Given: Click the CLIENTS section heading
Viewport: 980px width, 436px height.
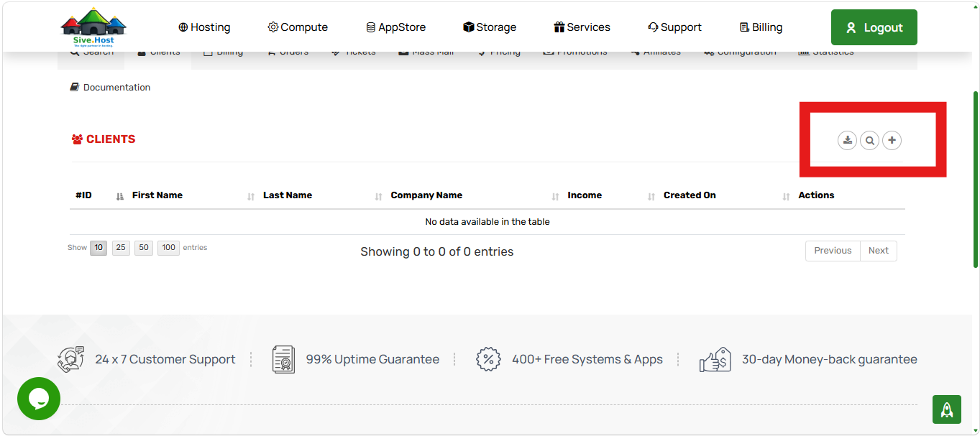Looking at the screenshot, I should point(104,139).
